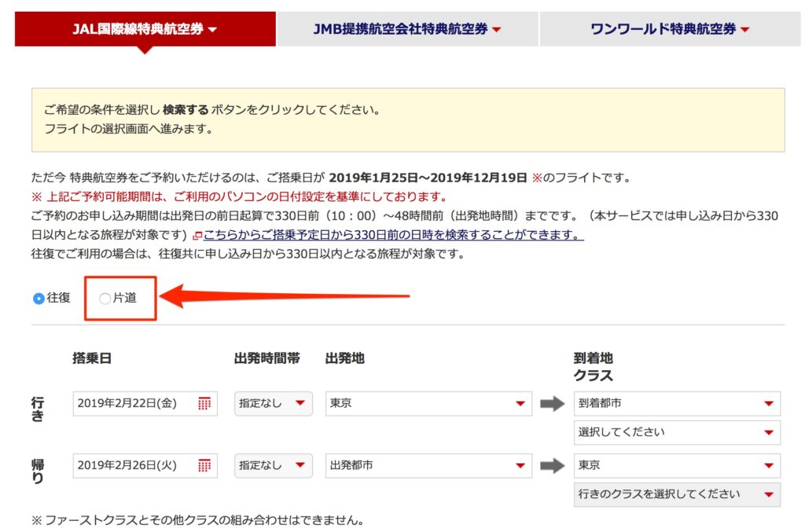Open the 選択してください class dropdown
This screenshot has height=532, width=805.
tap(677, 432)
